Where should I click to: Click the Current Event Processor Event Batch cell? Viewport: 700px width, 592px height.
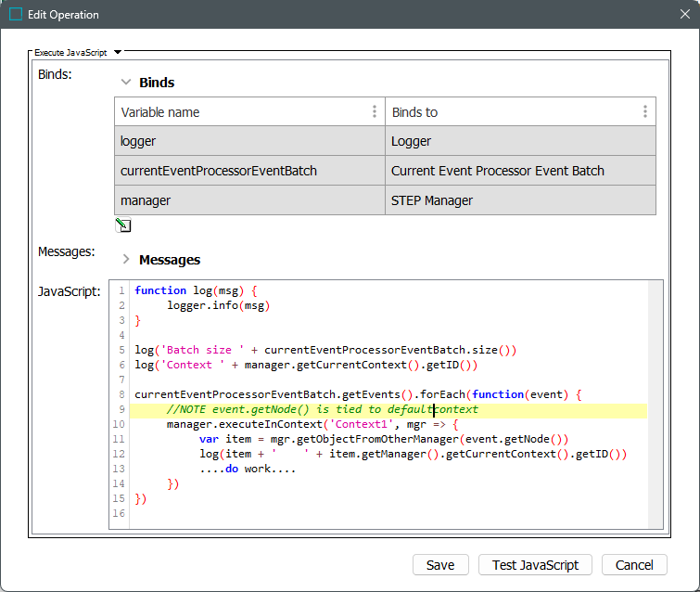[520, 171]
